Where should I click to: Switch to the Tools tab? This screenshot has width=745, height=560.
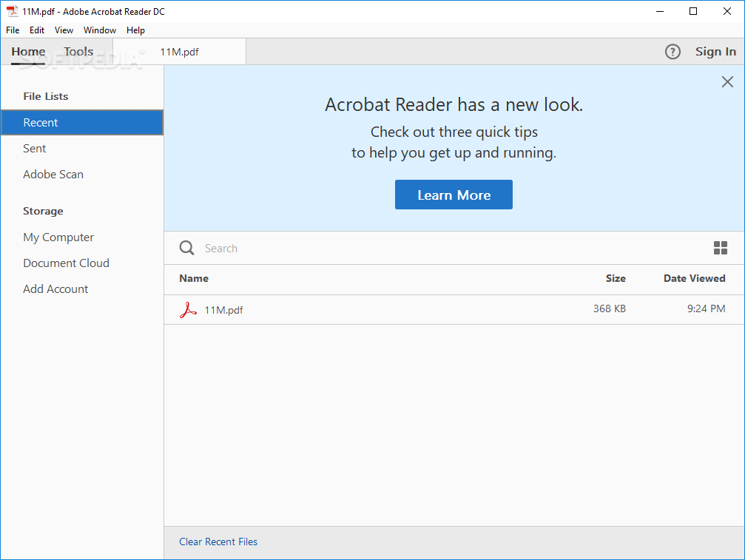click(78, 52)
